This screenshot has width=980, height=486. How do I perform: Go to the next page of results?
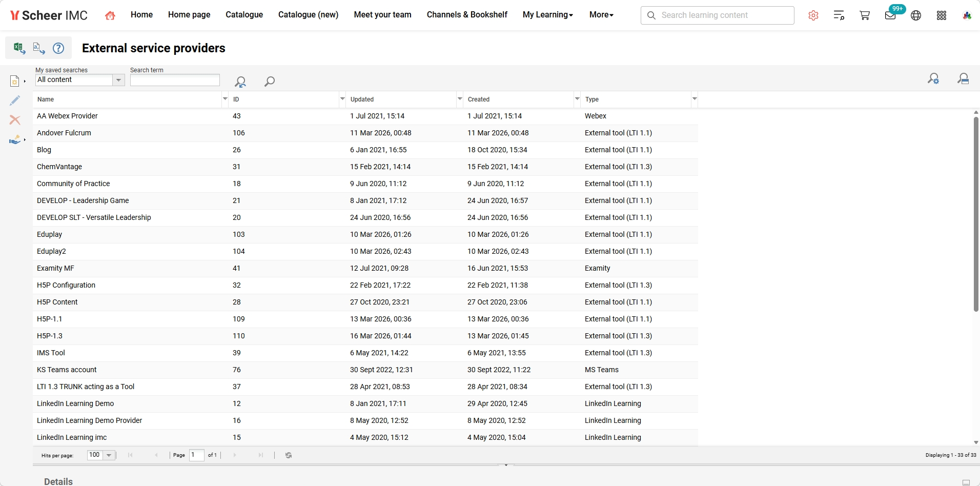click(235, 455)
